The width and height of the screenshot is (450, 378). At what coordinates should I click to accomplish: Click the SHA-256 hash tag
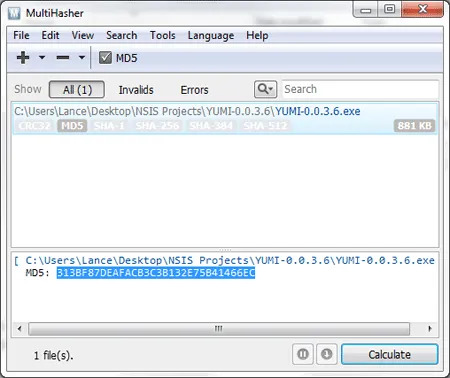157,126
